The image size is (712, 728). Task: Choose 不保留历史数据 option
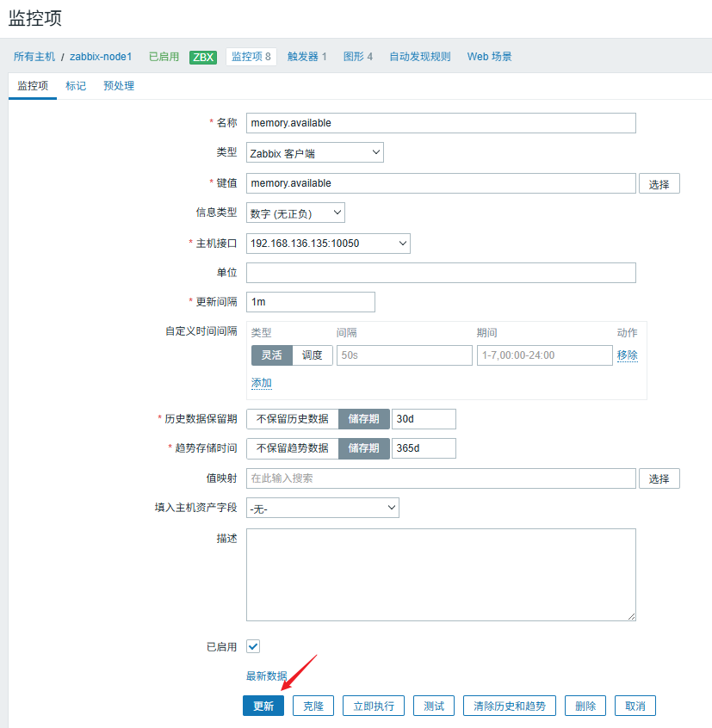click(293, 419)
